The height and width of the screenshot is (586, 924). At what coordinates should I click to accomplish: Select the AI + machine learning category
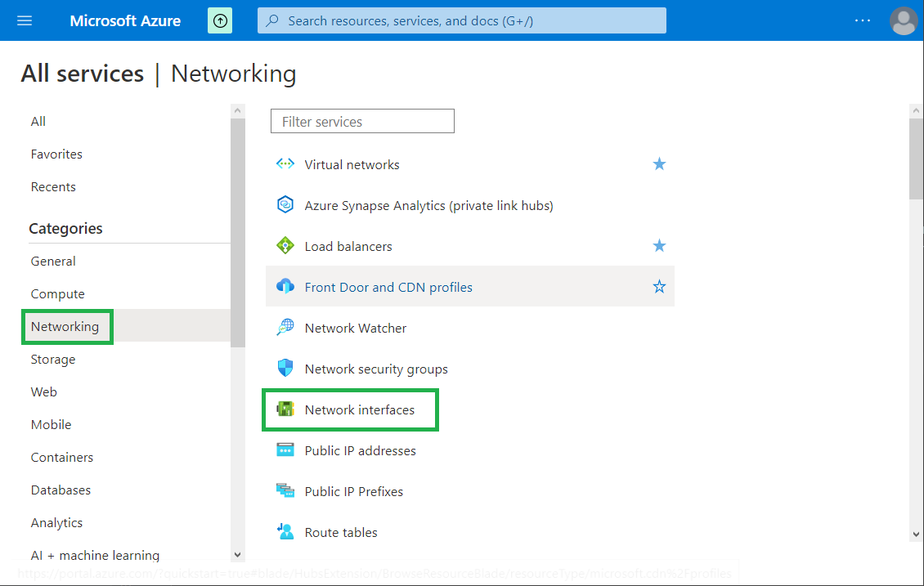pos(95,556)
